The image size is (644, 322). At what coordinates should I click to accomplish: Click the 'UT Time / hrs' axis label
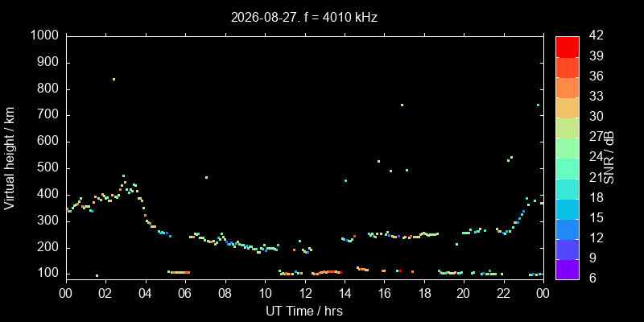304,312
